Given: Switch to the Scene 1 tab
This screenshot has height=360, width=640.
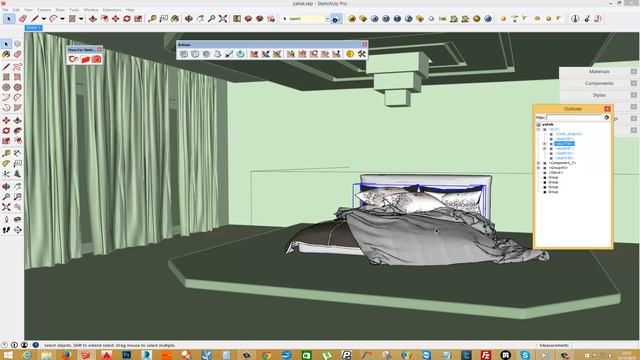Looking at the screenshot, I should click(x=33, y=28).
